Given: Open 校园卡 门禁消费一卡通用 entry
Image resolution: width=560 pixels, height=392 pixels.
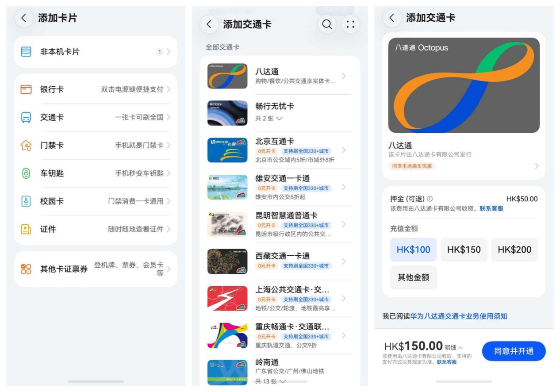Looking at the screenshot, I should tap(96, 201).
